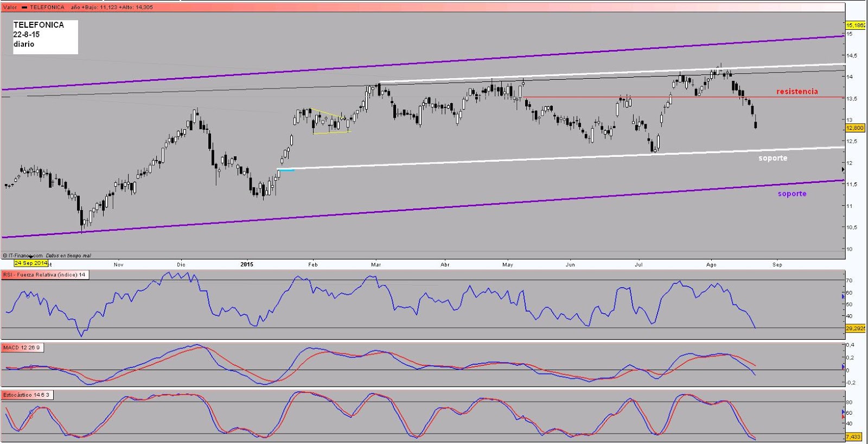The width and height of the screenshot is (868, 444).
Task: Click the yellow 15,1862 price tag
Action: pyautogui.click(x=856, y=26)
